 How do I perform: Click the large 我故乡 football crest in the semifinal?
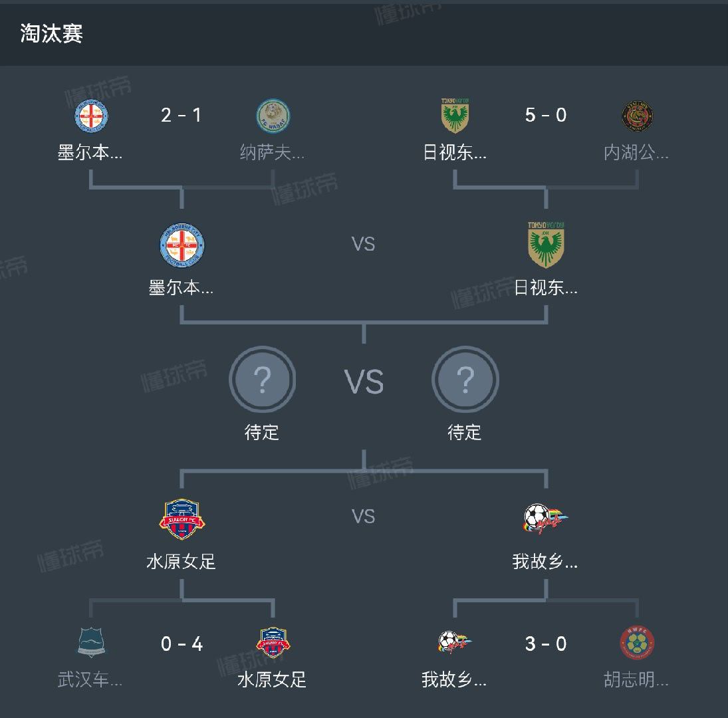pyautogui.click(x=546, y=519)
